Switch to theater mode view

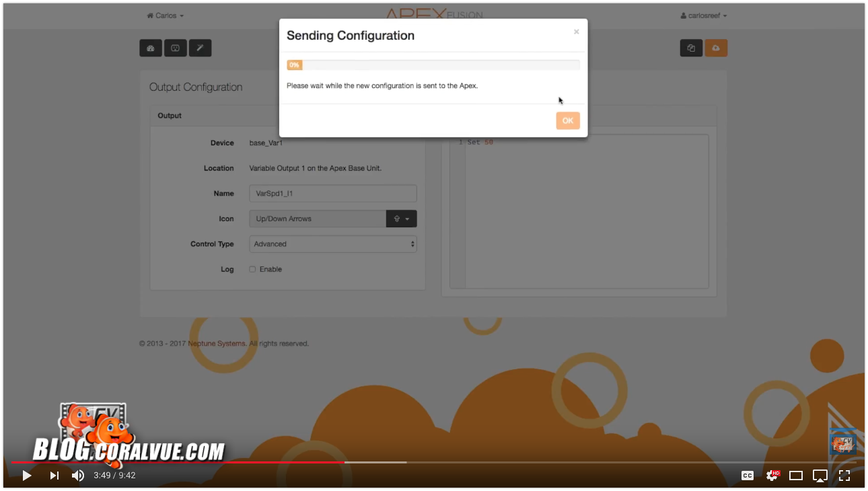[x=796, y=476]
